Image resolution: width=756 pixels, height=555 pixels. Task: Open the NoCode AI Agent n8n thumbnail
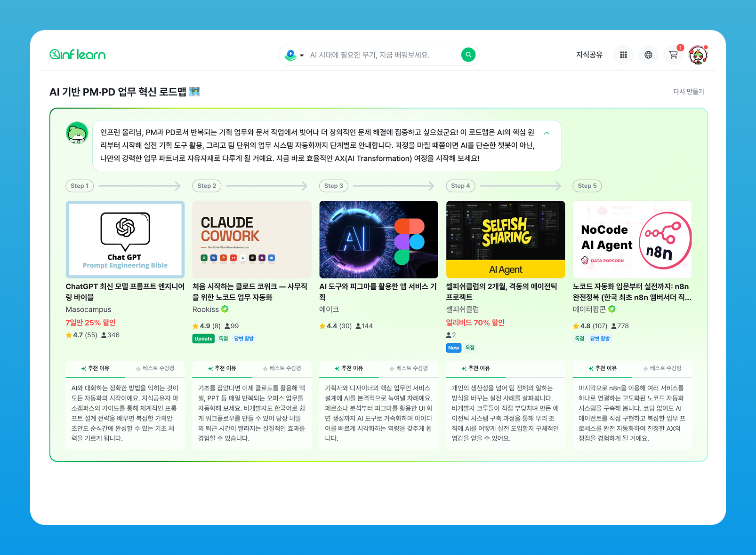(632, 239)
